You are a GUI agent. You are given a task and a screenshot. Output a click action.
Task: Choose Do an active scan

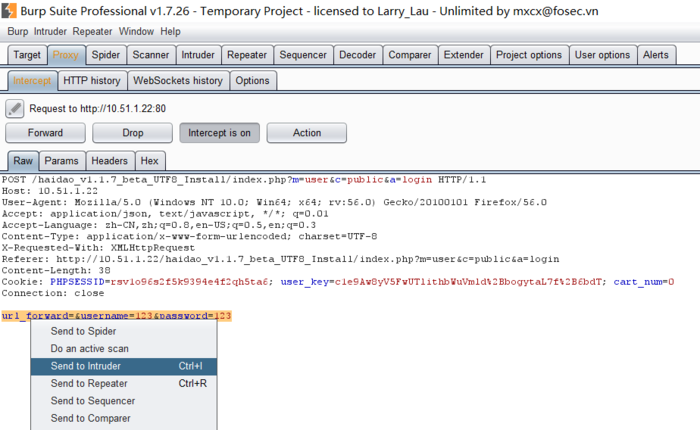click(x=124, y=349)
